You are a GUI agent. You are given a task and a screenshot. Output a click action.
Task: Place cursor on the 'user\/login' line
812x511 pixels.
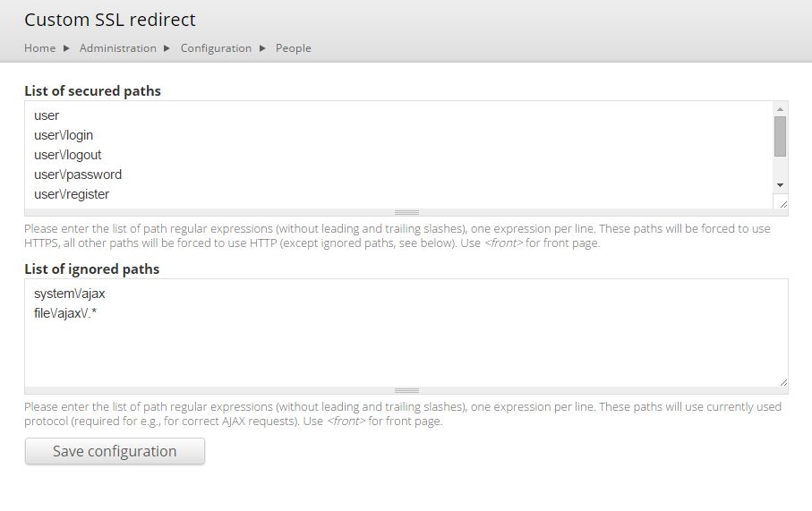coord(64,135)
